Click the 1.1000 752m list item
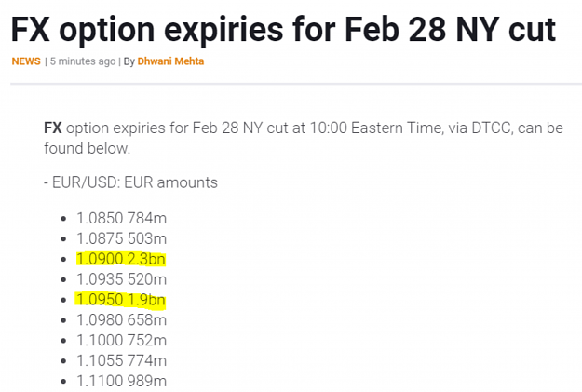The height and width of the screenshot is (392, 582). tap(122, 341)
